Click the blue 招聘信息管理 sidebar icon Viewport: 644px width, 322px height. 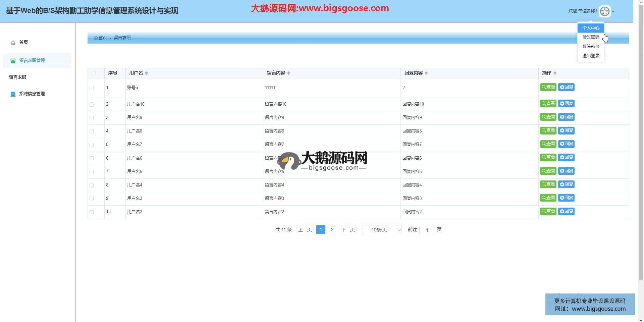coord(13,94)
